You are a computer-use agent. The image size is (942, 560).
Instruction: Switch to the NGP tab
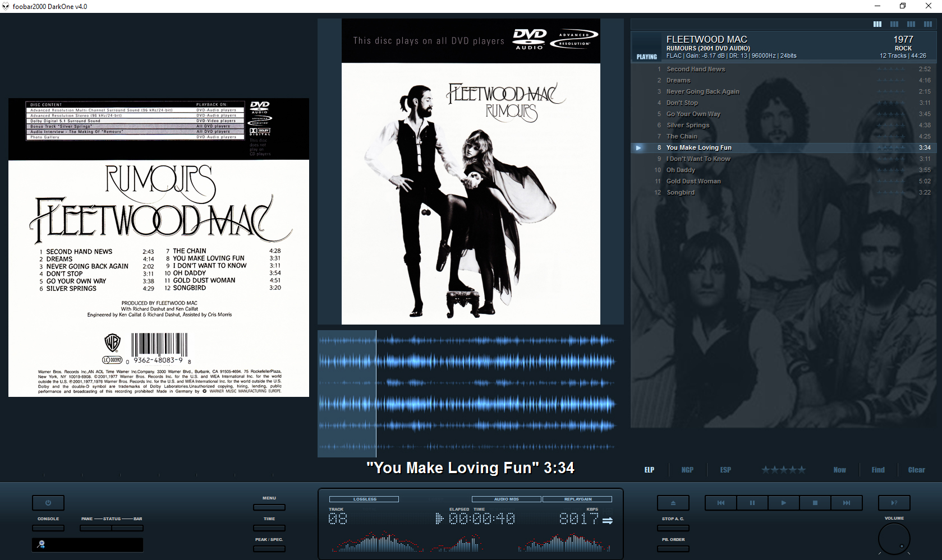[687, 470]
